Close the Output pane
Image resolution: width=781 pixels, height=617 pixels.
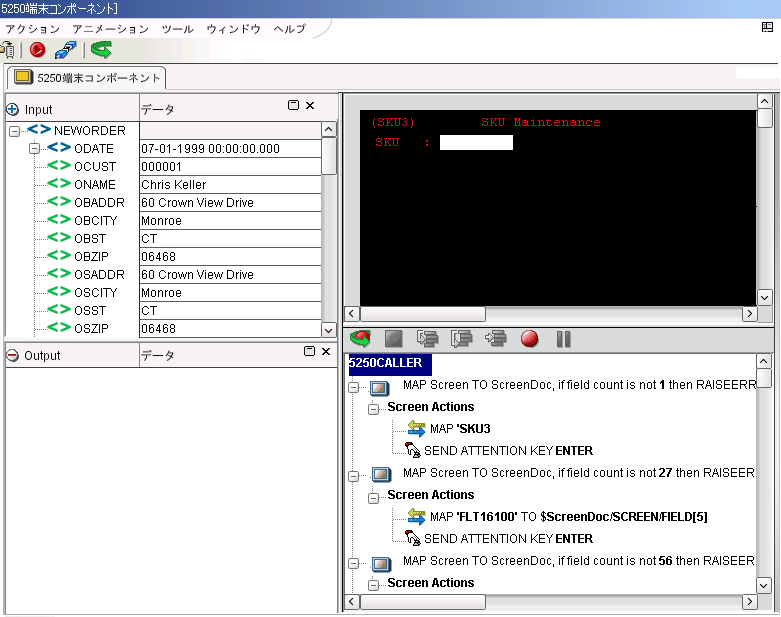326,351
